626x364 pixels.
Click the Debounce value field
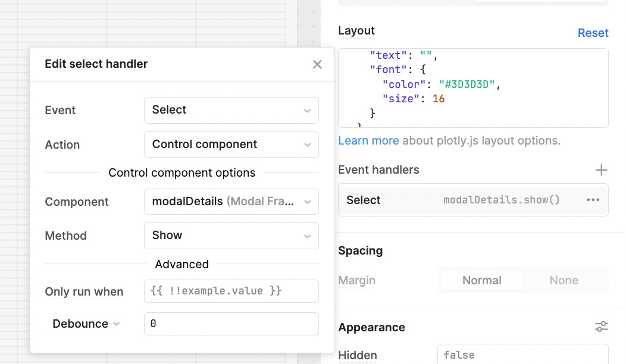231,324
